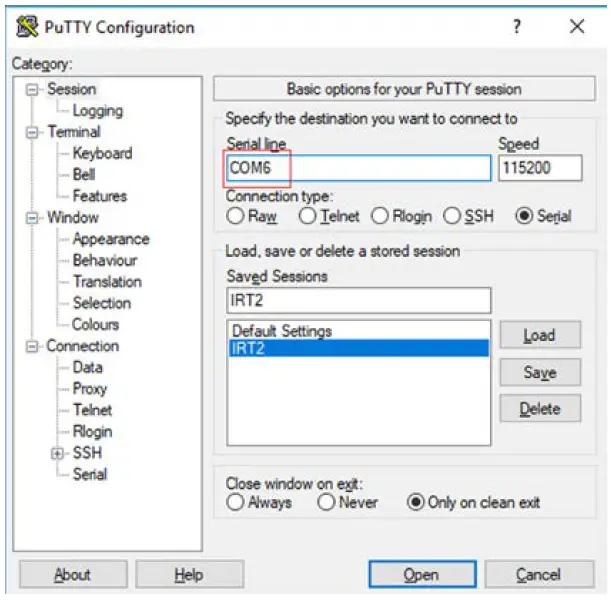
Task: Set close window on exit to Never
Action: click(326, 503)
